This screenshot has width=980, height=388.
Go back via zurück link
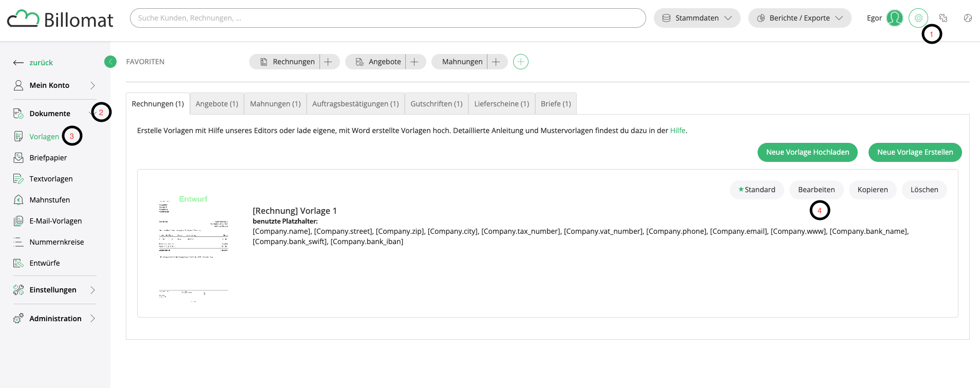[x=41, y=63]
